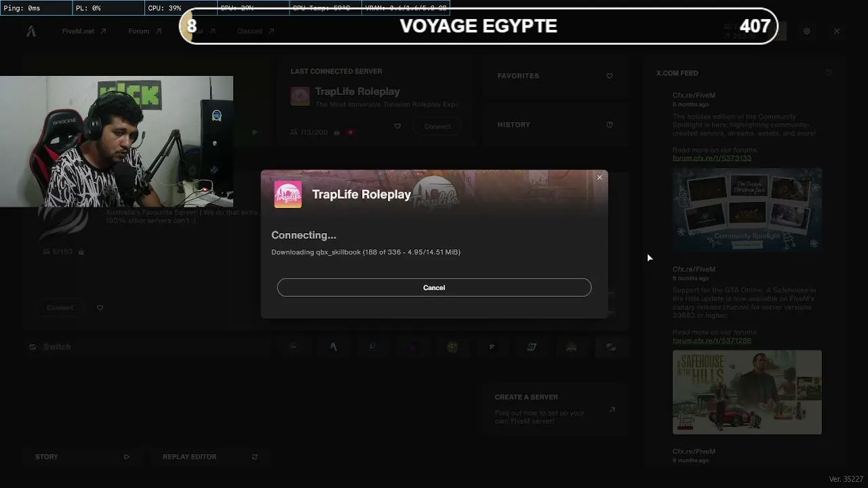
Task: Favorite the 6/150 server with the heart
Action: click(100, 308)
